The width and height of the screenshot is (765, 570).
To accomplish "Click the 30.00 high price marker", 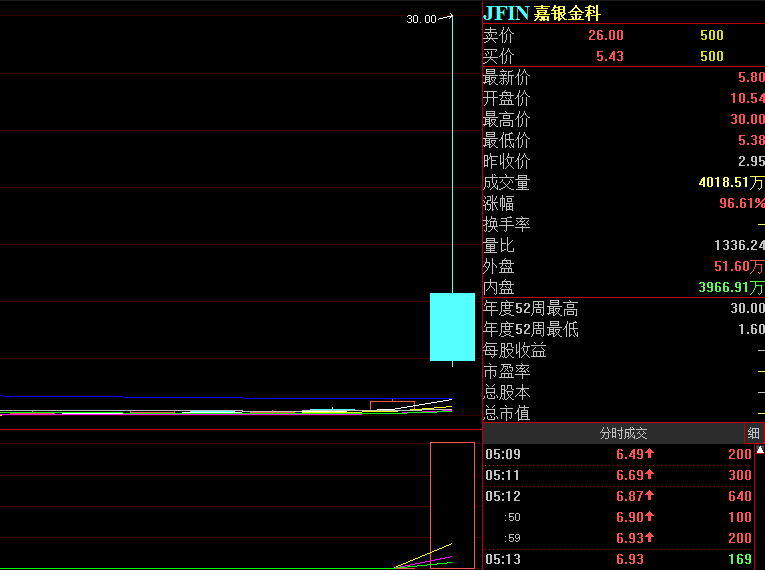I will tap(422, 19).
